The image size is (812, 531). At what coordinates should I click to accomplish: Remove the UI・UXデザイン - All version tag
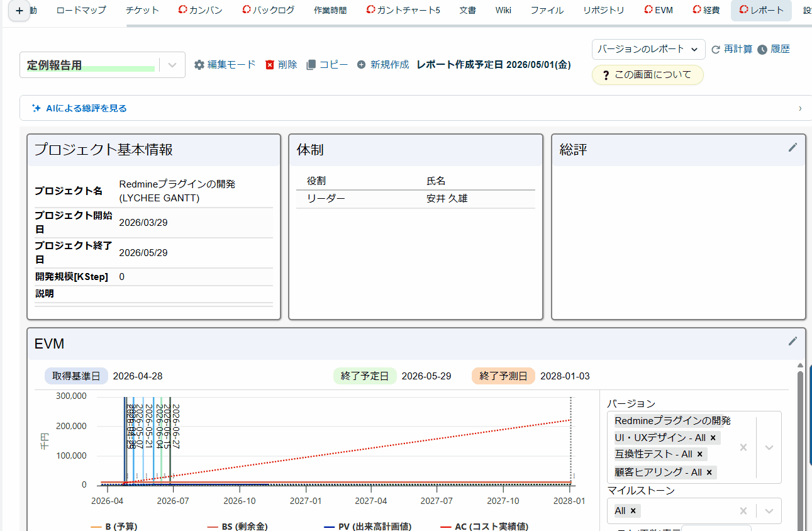[x=713, y=438]
